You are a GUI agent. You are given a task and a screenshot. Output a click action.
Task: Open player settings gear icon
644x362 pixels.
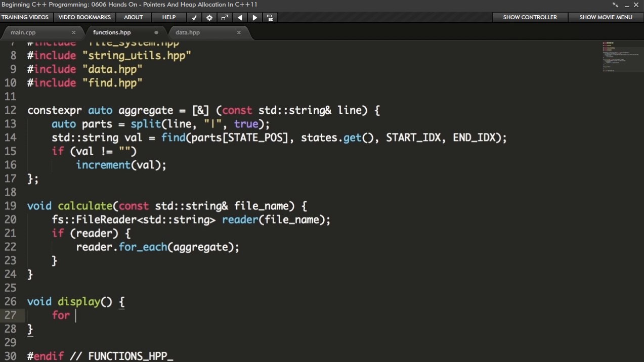pos(209,17)
